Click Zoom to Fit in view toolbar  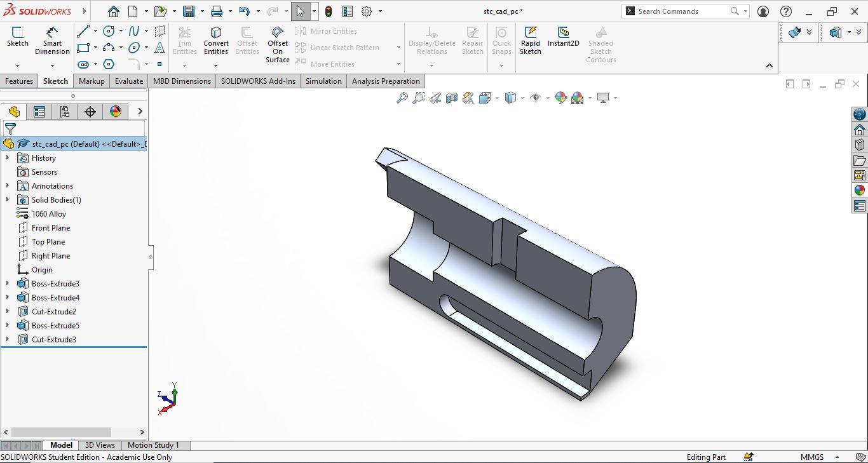[x=402, y=98]
